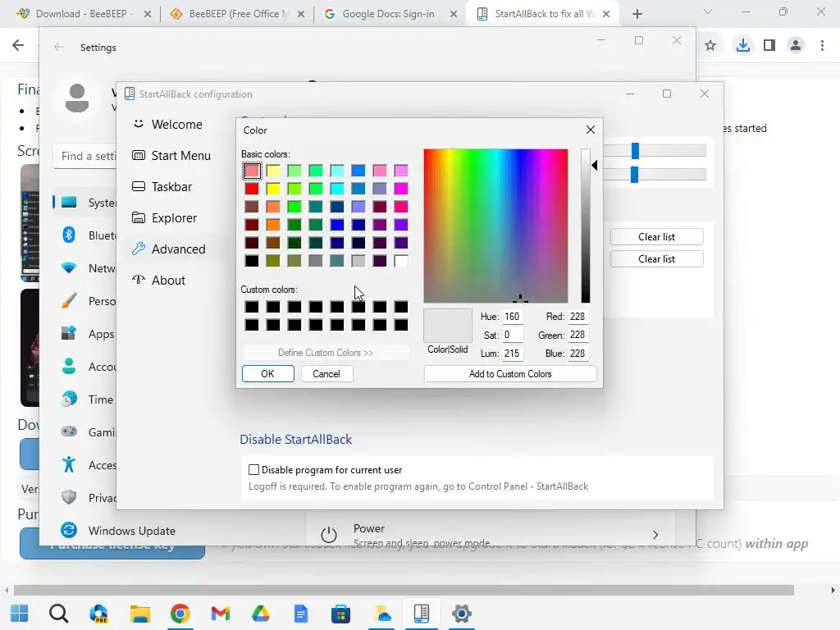Click the upper Clear list button
This screenshot has width=840, height=630.
click(x=656, y=237)
